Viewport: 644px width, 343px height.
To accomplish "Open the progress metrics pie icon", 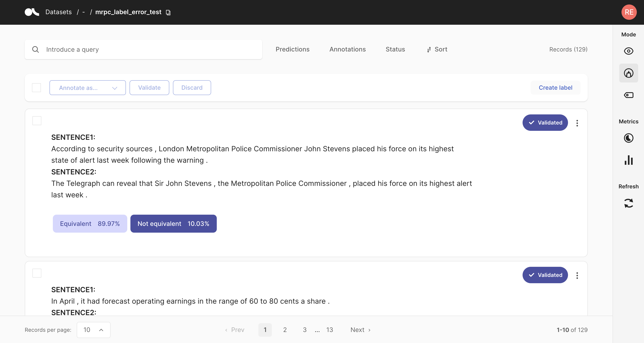I will (x=628, y=138).
